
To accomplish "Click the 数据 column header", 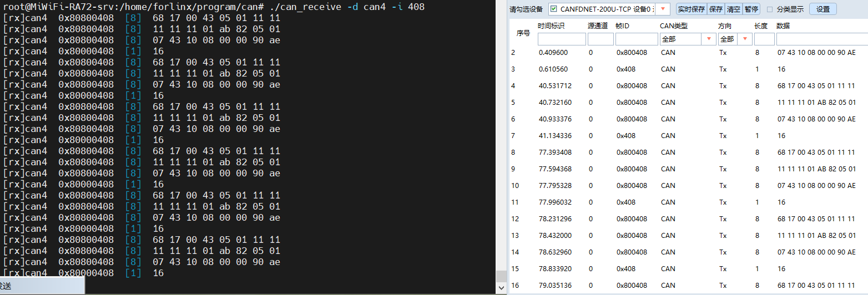I will pos(783,26).
